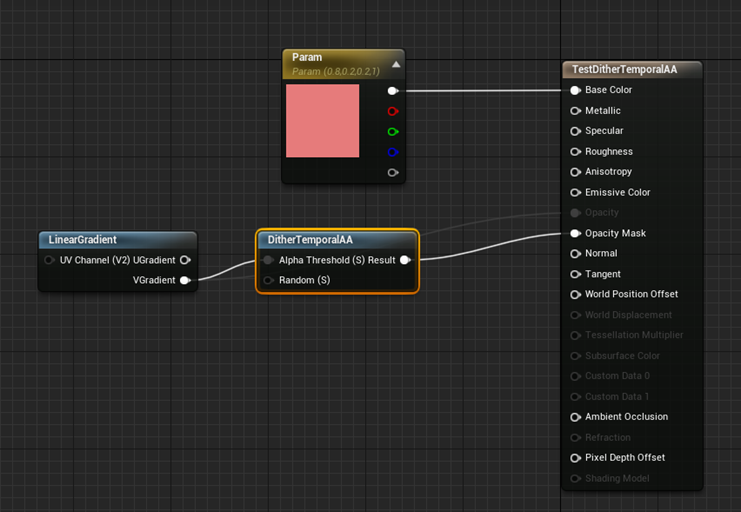This screenshot has width=741, height=512.
Task: Click the Roughness input pin
Action: pos(575,152)
